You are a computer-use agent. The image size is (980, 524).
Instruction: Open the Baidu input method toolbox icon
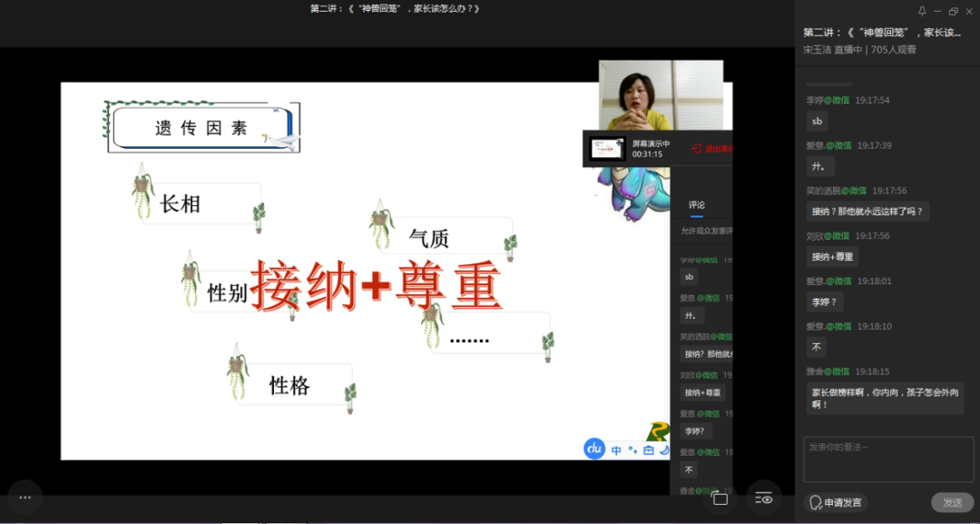(x=648, y=450)
